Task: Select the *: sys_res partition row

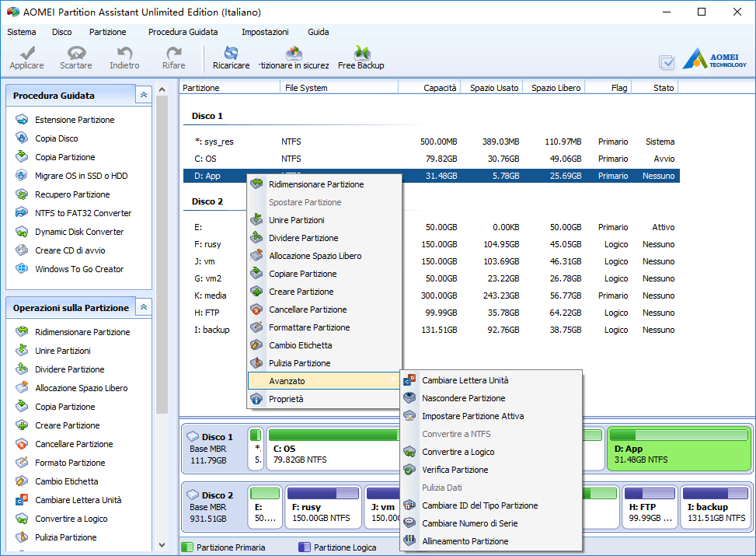Action: 431,141
